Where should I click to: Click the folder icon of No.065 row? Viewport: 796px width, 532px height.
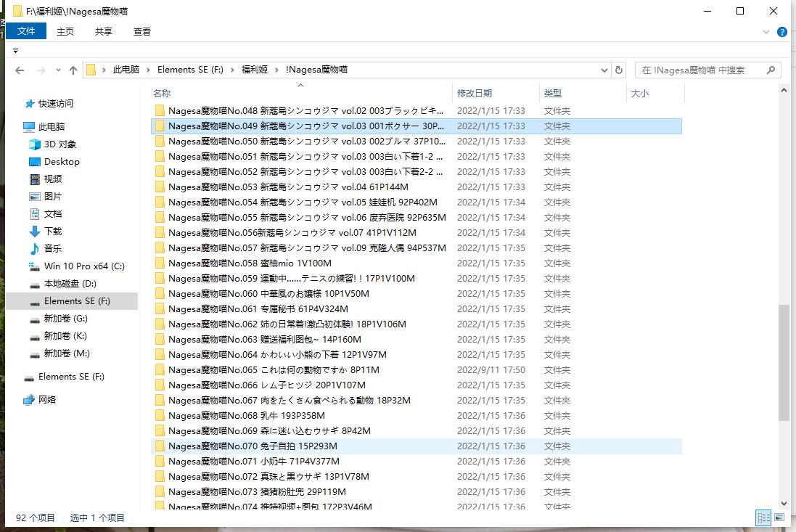click(160, 369)
